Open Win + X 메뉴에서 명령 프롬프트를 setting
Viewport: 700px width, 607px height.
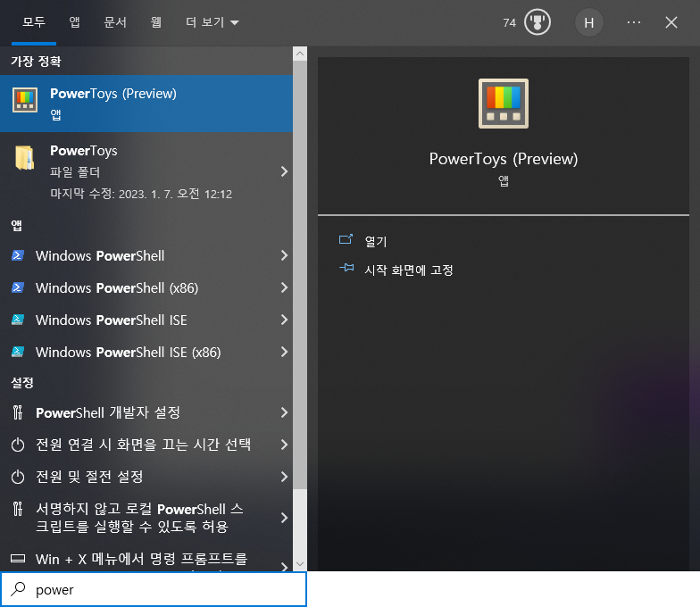[146, 558]
